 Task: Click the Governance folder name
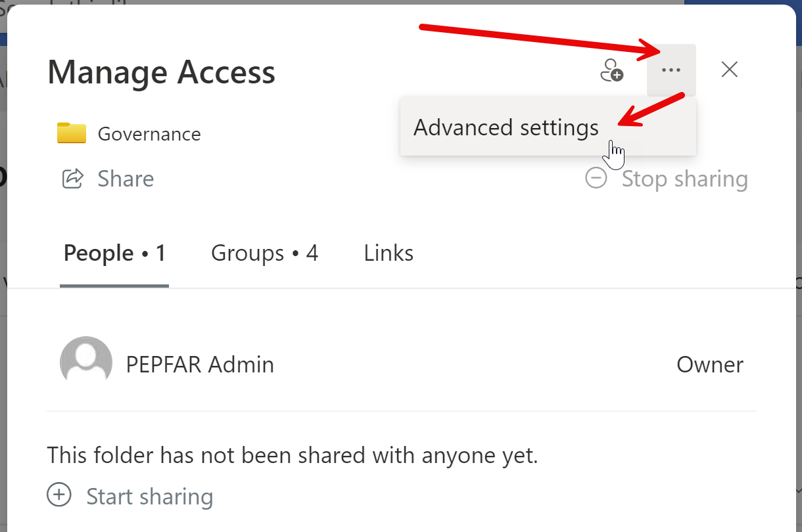click(x=149, y=134)
